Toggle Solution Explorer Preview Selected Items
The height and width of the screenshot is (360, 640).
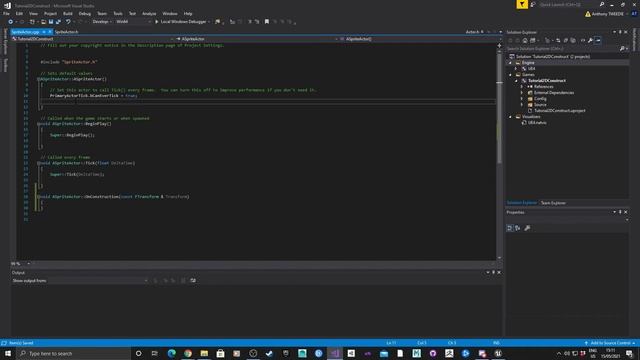[598, 40]
